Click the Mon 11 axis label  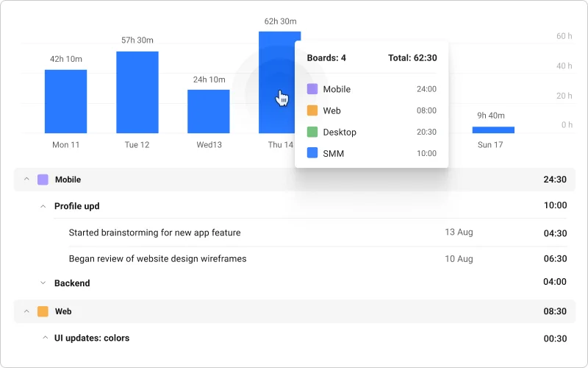tap(66, 145)
